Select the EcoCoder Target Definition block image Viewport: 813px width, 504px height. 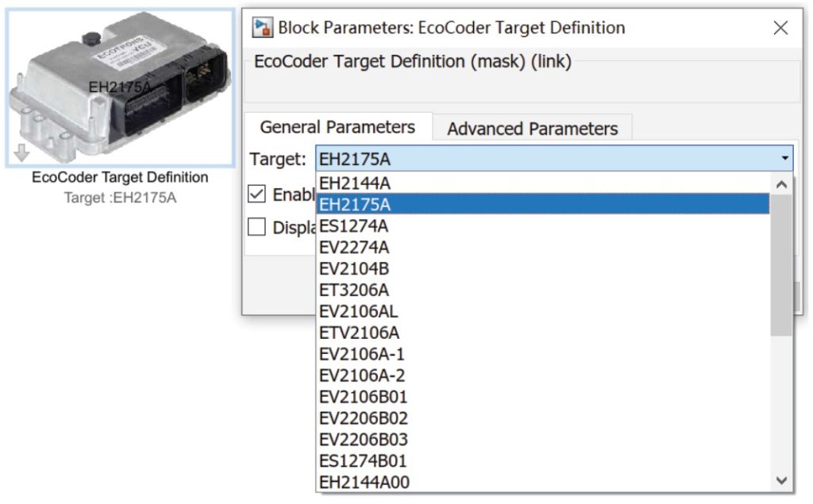(x=121, y=87)
